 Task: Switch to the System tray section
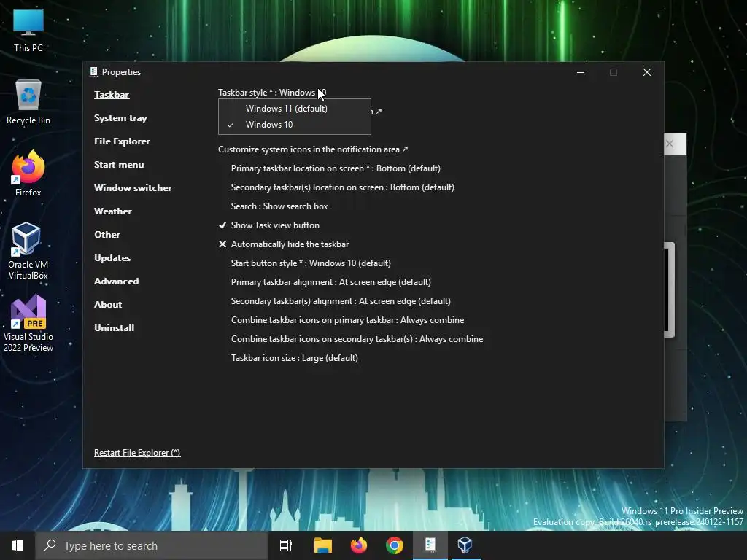(x=120, y=118)
